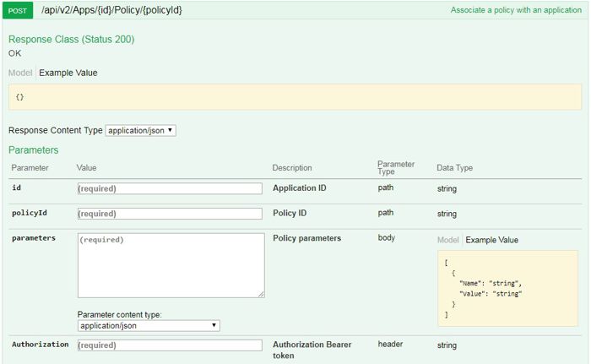Select Example Value tab in parameters Data Type
Screen dimensions: 591x364
492,240
